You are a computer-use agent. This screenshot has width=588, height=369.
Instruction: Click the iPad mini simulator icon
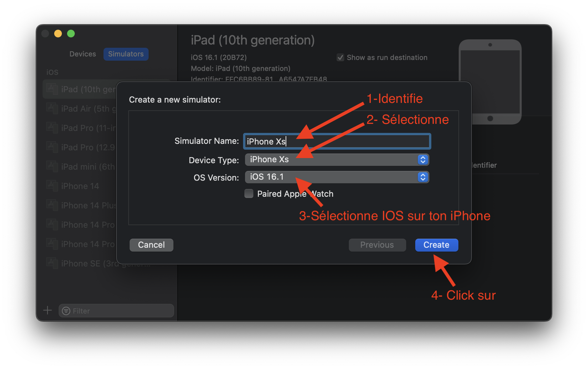click(52, 166)
